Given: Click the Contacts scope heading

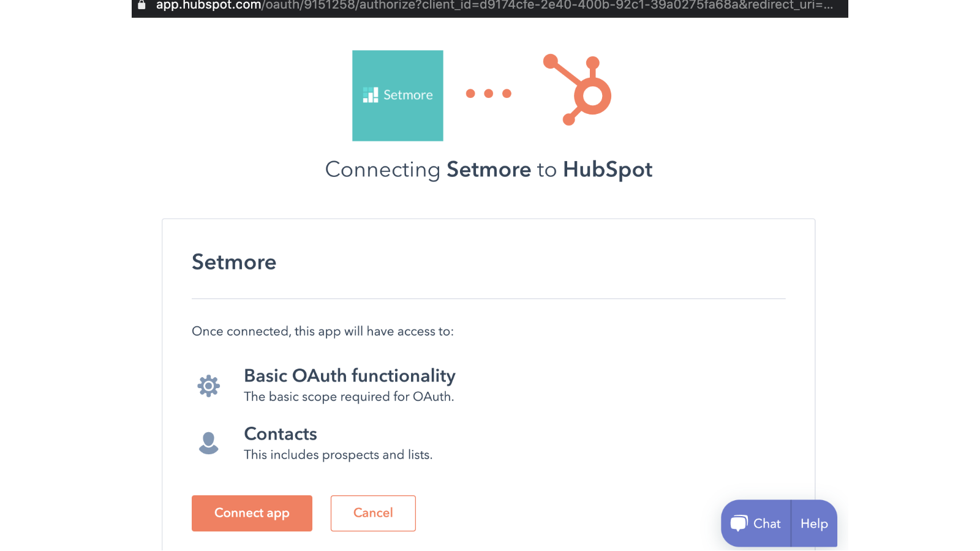Looking at the screenshot, I should (280, 433).
